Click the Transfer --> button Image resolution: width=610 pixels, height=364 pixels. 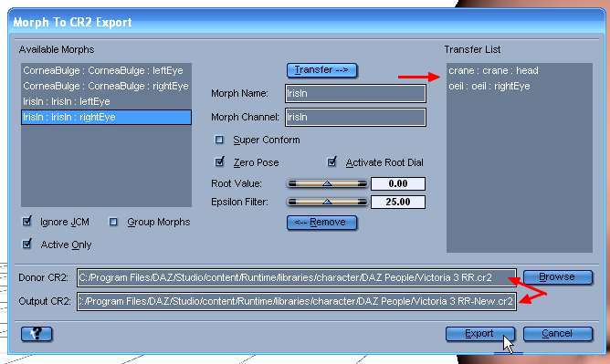click(x=321, y=70)
